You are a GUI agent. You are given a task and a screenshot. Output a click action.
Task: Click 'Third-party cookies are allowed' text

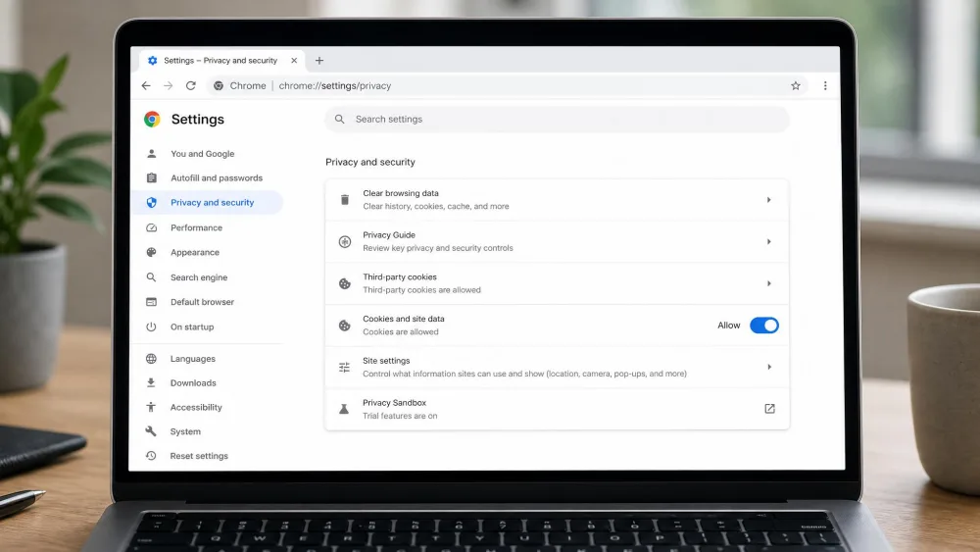pos(421,290)
